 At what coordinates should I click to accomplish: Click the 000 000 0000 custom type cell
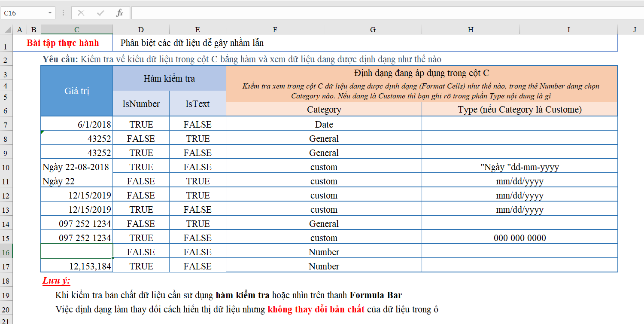click(519, 238)
